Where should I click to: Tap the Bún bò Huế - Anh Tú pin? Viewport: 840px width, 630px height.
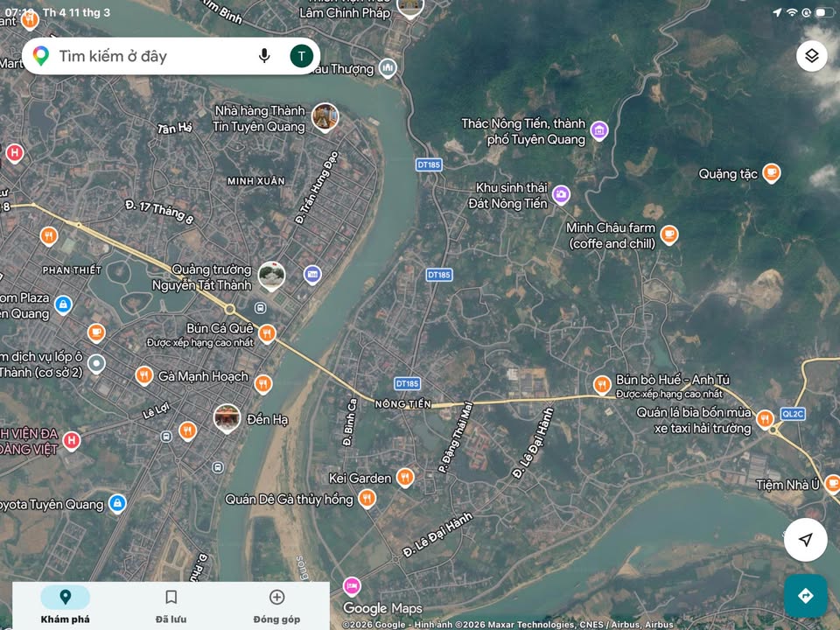602,385
